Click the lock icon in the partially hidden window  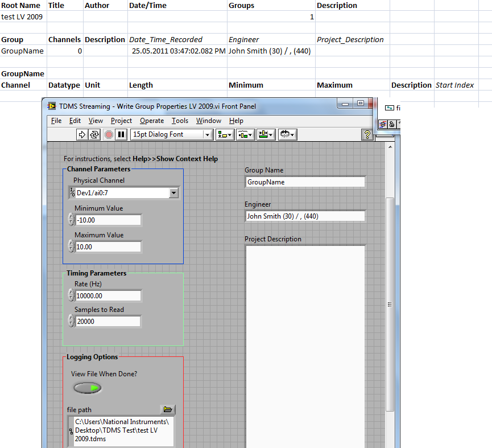[392, 124]
